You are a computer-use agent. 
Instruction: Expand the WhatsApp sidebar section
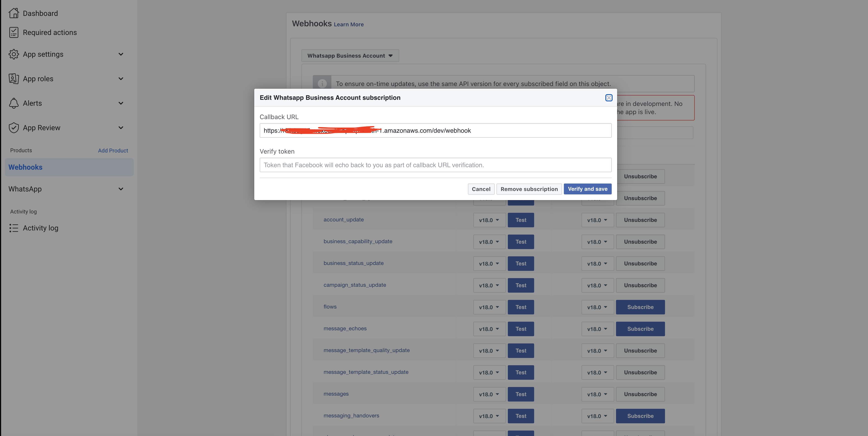coord(121,189)
